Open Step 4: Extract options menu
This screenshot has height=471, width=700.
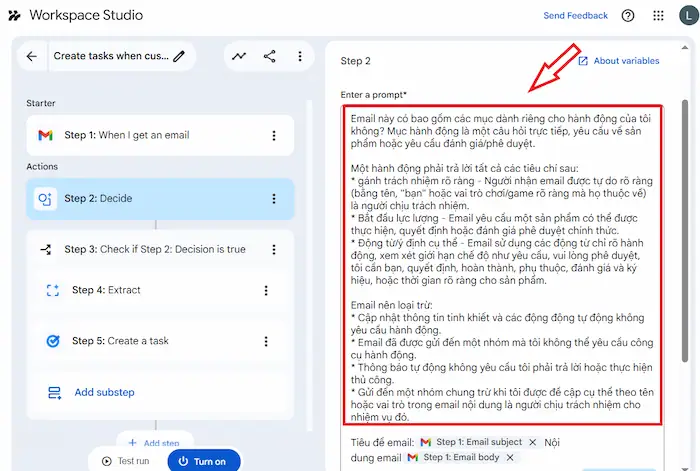pyautogui.click(x=266, y=291)
